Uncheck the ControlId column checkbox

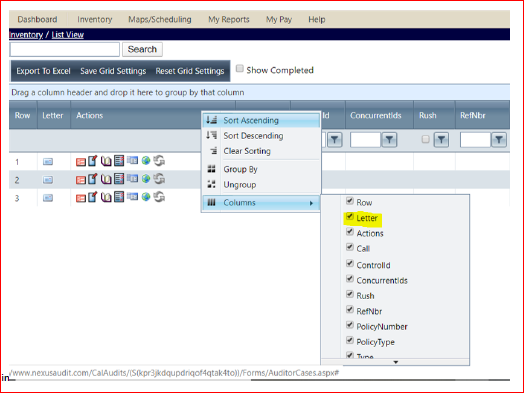(x=350, y=263)
